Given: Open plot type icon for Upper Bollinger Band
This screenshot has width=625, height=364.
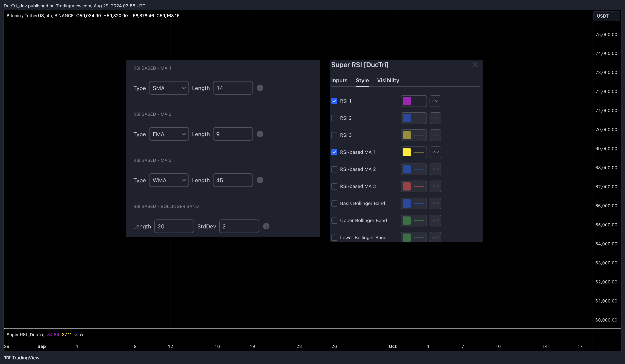Looking at the screenshot, I should [x=435, y=221].
